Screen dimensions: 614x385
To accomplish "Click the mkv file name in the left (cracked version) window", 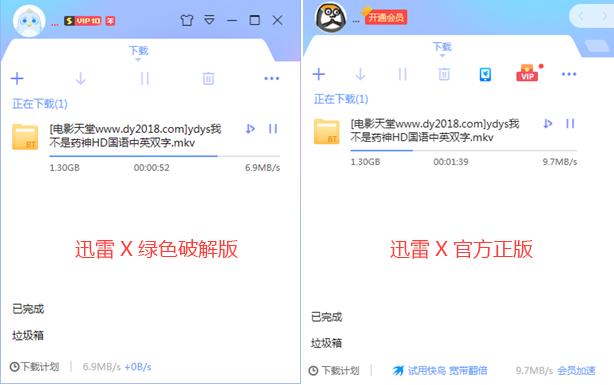I will click(135, 136).
